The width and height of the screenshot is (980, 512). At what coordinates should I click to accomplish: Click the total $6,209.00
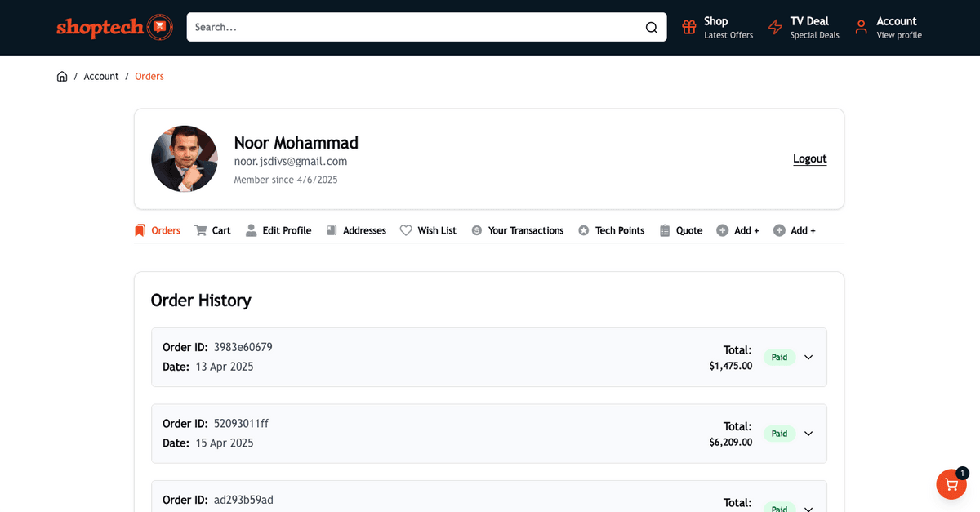[731, 443]
